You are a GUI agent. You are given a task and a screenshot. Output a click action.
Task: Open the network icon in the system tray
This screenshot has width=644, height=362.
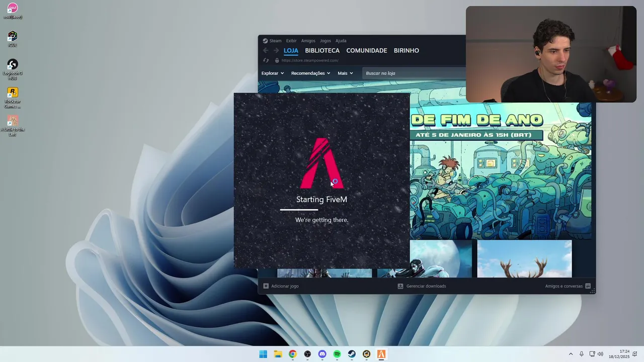[x=592, y=354]
